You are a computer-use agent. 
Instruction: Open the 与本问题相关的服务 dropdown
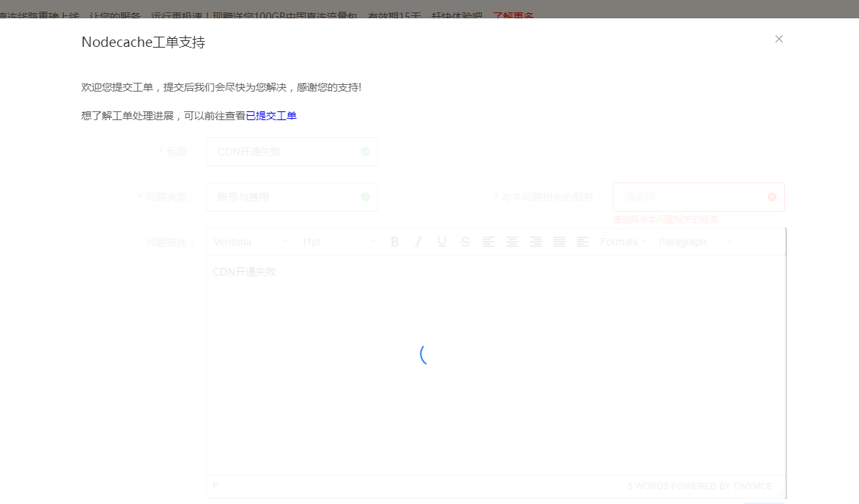[698, 197]
